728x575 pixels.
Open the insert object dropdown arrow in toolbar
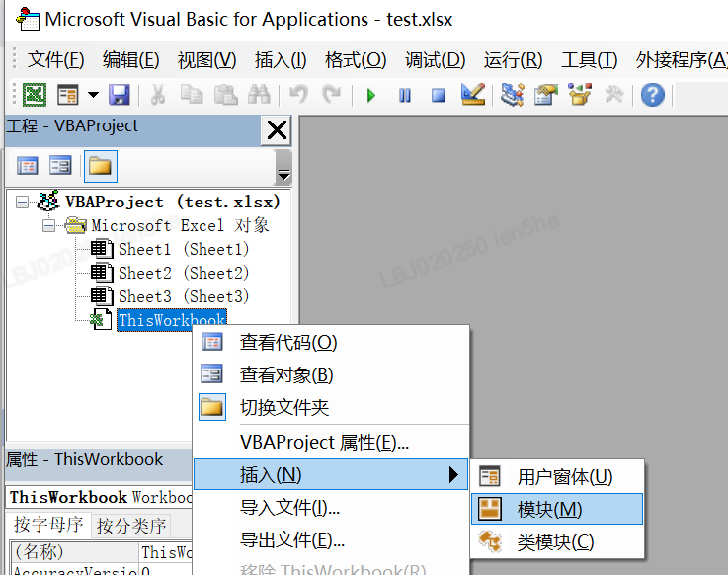[x=93, y=95]
